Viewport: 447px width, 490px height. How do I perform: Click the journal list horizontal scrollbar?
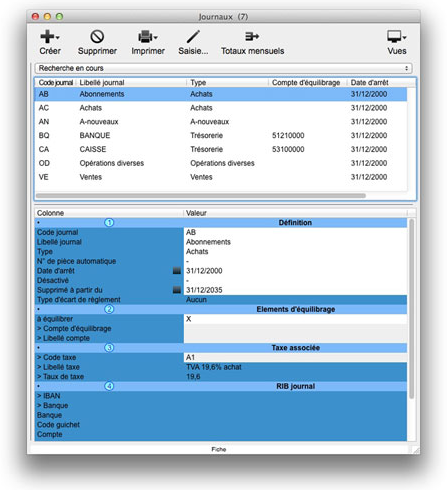click(201, 196)
